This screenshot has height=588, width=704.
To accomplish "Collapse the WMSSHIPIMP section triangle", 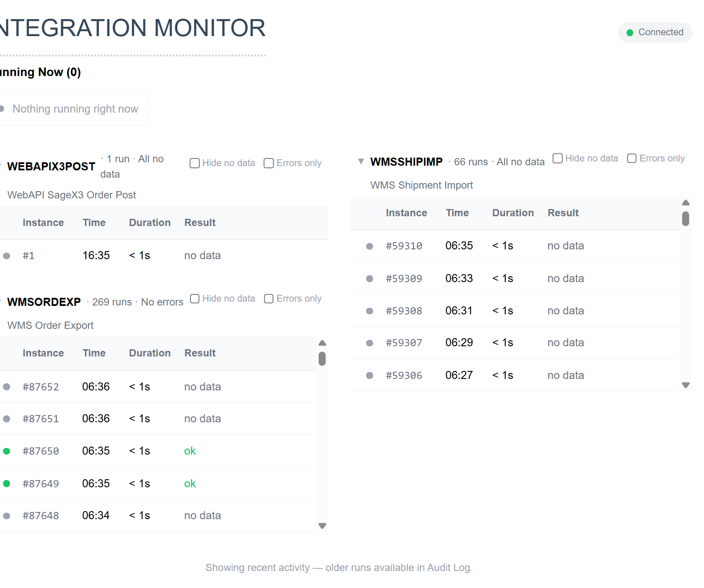I will click(361, 161).
